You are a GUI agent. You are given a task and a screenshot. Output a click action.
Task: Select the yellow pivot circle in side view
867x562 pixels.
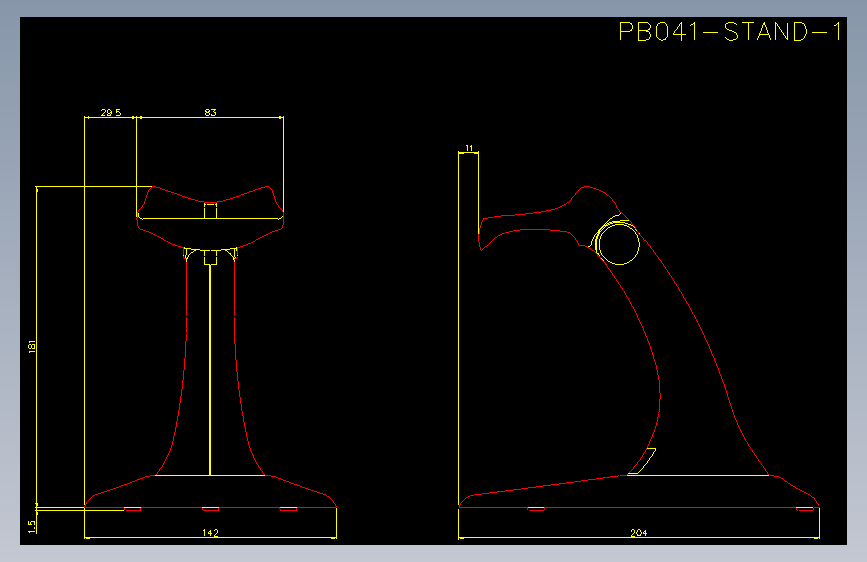(619, 244)
